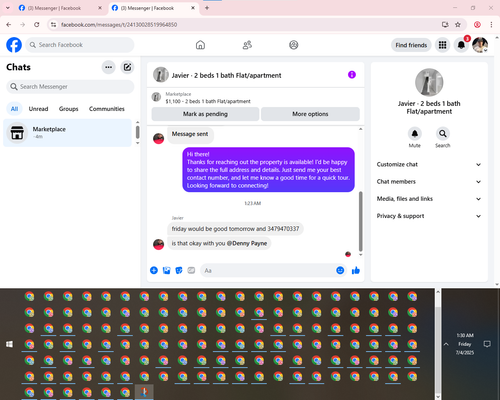Click install app icon in address bar
This screenshot has height=400, width=500.
pos(445,25)
